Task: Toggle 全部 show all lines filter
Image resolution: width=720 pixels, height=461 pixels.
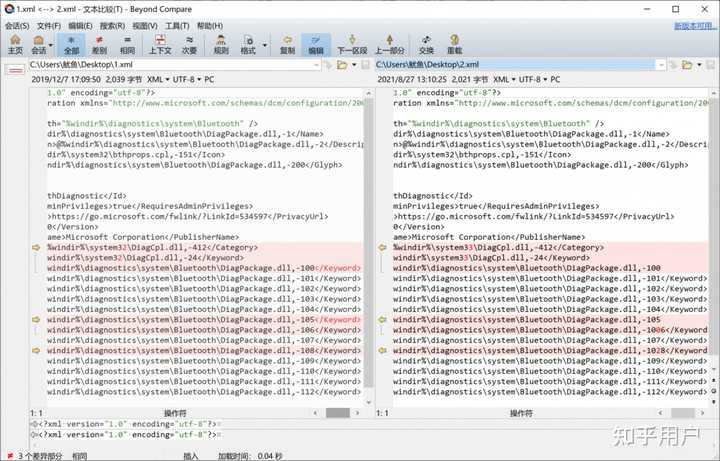Action: click(x=72, y=45)
